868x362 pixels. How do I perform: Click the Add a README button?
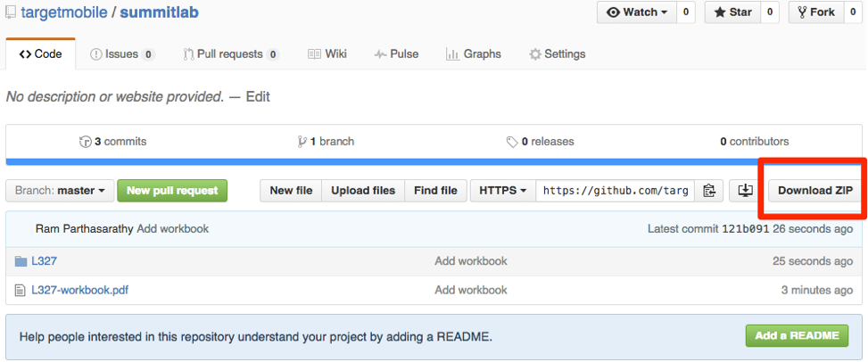(797, 335)
